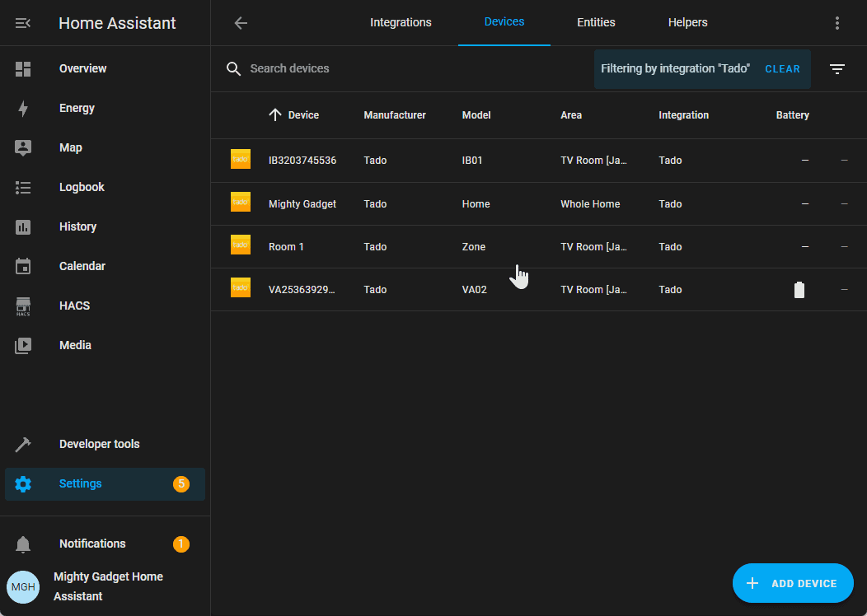
Task: Click the battery icon for VA02 device
Action: coord(799,290)
